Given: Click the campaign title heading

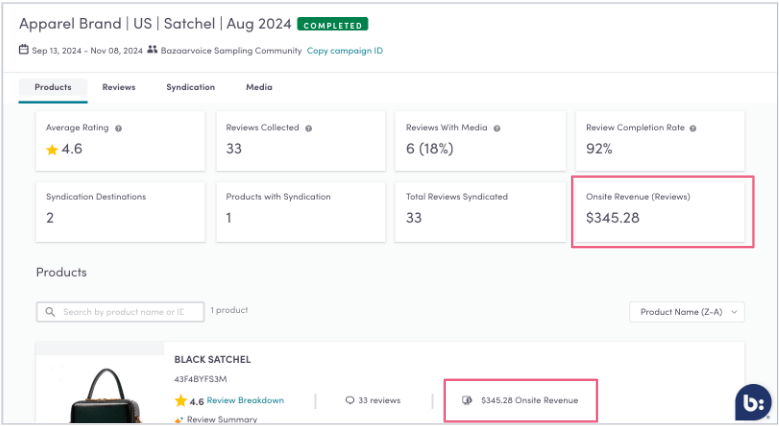Looking at the screenshot, I should click(155, 24).
